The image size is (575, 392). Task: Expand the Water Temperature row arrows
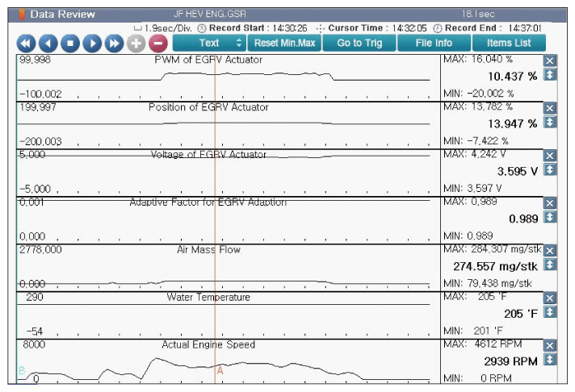(x=550, y=312)
